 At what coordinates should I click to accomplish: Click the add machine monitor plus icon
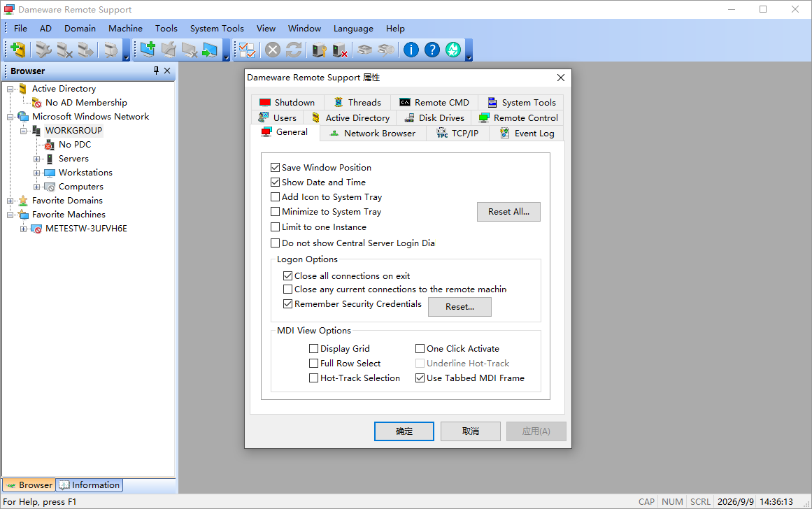[148, 50]
